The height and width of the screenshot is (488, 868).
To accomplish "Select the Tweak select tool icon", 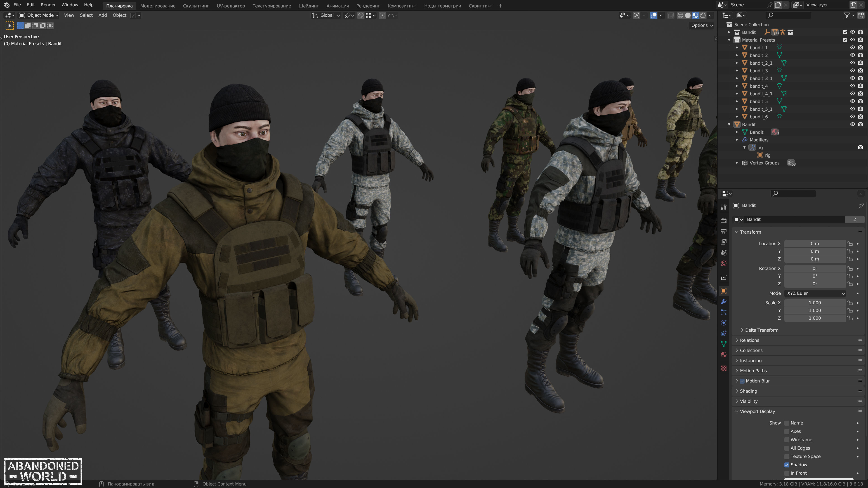I will click(9, 26).
